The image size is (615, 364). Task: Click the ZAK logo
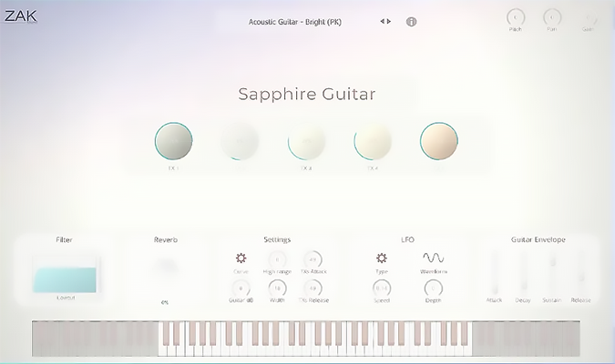click(20, 16)
